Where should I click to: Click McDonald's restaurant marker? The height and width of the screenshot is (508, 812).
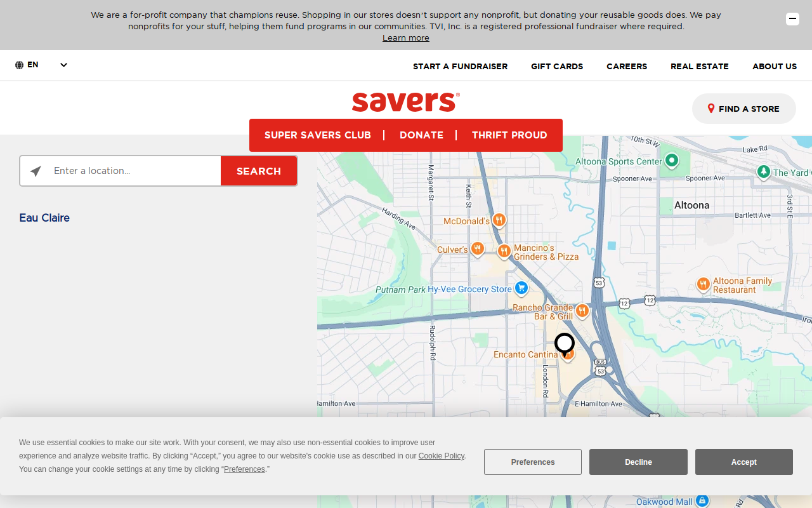499,220
